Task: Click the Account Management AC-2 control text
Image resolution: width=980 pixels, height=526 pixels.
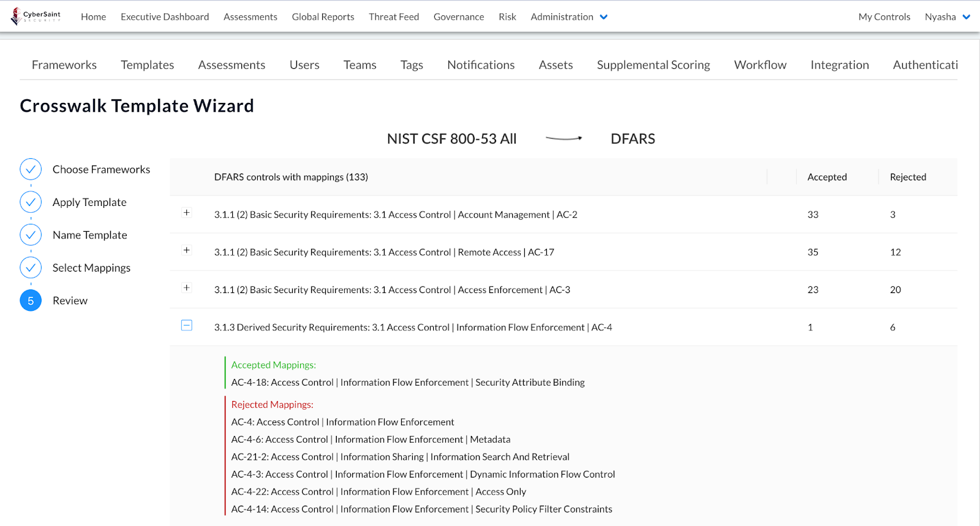Action: (396, 215)
